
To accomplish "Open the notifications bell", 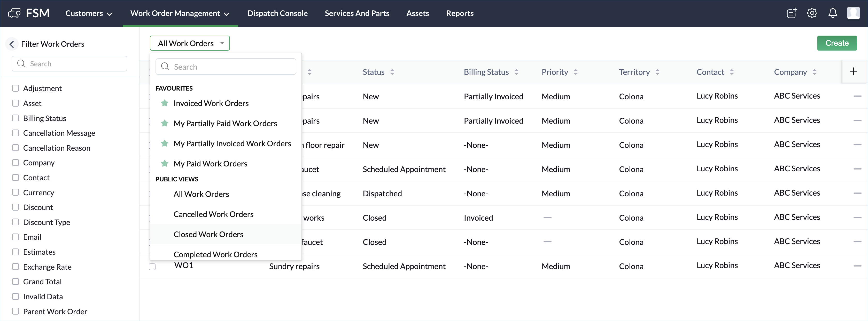I will [833, 13].
